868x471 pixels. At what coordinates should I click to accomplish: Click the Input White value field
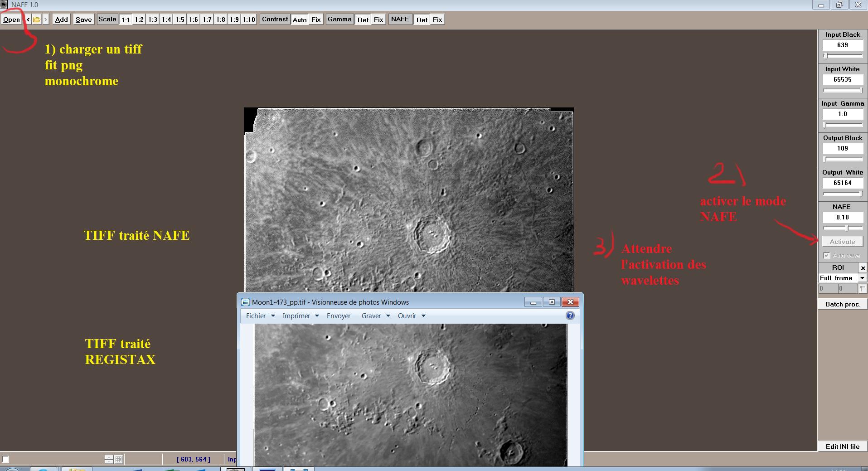(843, 79)
